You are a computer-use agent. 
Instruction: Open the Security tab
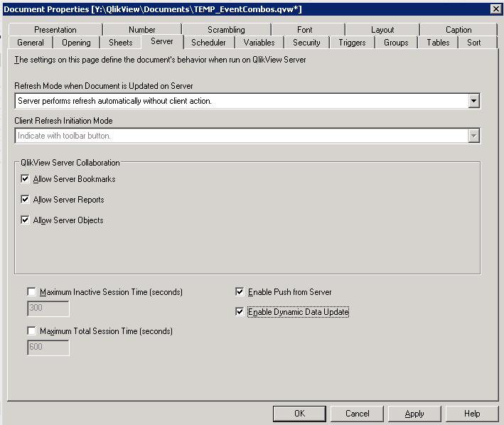[306, 43]
